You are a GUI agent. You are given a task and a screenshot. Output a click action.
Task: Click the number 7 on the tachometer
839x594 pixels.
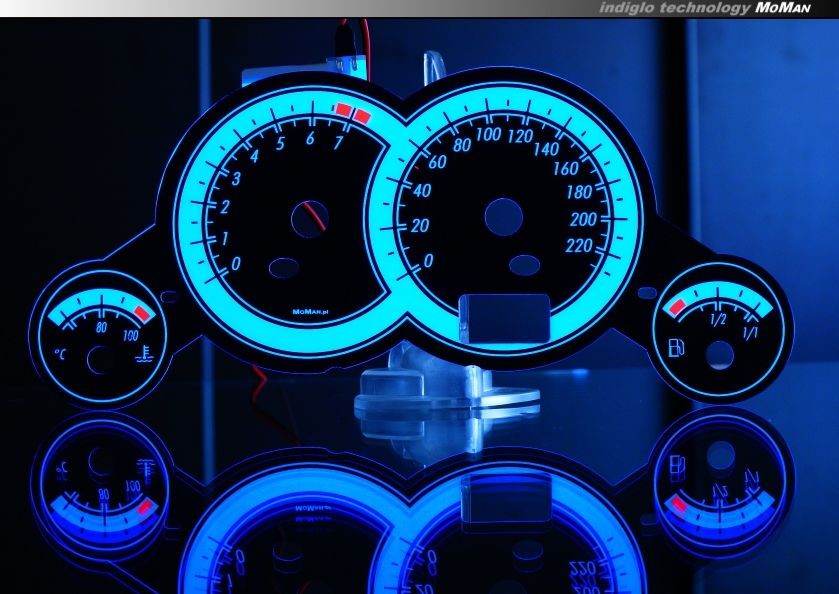coord(338,143)
